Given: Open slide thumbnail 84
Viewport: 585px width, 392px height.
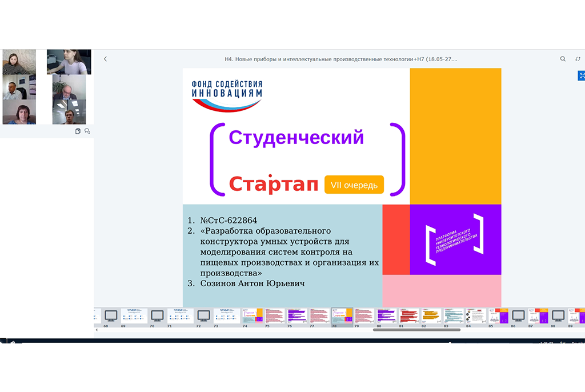Looking at the screenshot, I should click(476, 316).
